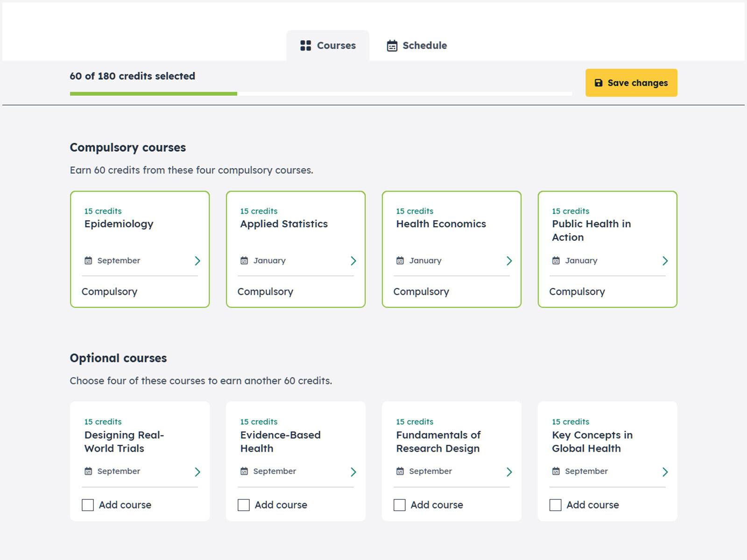Tick Add course for Designing Real-World Trials
Image resolution: width=747 pixels, height=560 pixels.
point(88,505)
